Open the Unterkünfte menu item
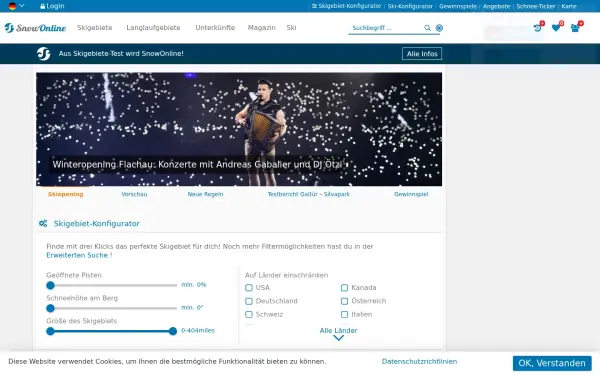 coord(215,28)
